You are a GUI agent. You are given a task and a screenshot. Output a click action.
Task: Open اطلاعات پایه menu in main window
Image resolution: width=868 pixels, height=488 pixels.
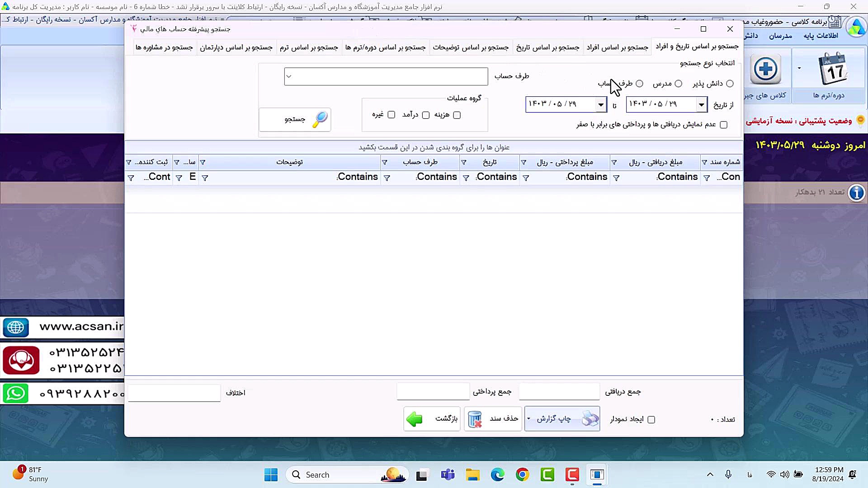pos(821,36)
